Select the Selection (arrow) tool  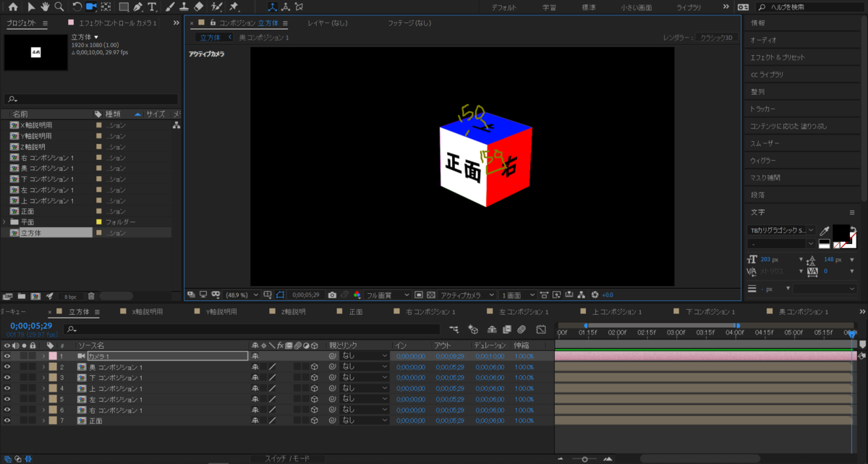tap(31, 7)
